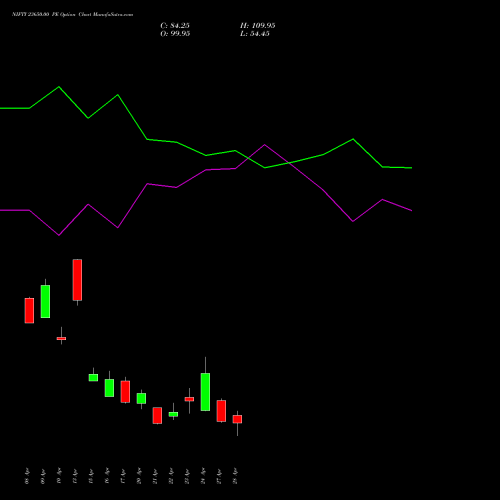
Task: Click the 09 Apr date axis label
Action: point(43,476)
